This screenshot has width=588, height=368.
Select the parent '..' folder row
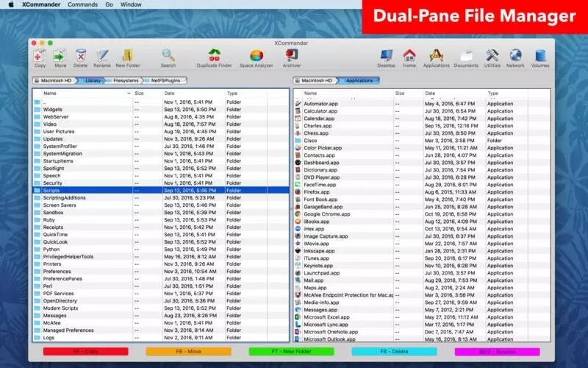161,102
